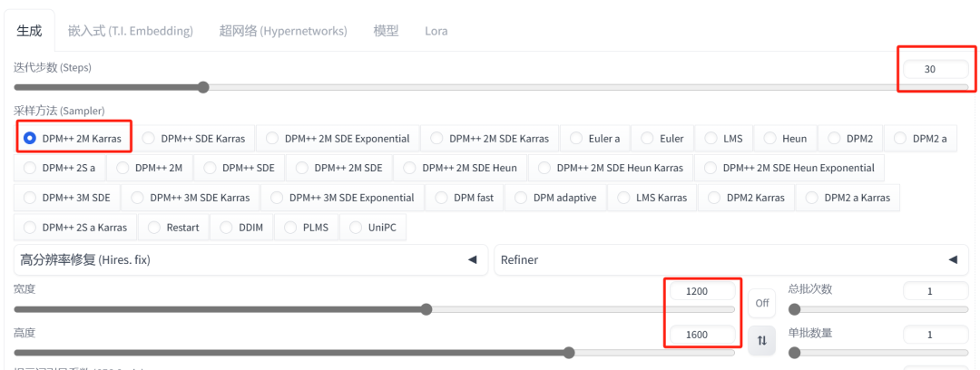
Task: Expand the 高分辨率修复 (Hires. fix) section
Action: click(250, 259)
